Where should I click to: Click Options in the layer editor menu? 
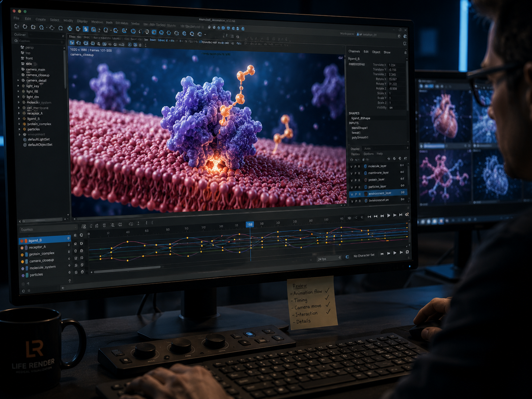tap(369, 154)
